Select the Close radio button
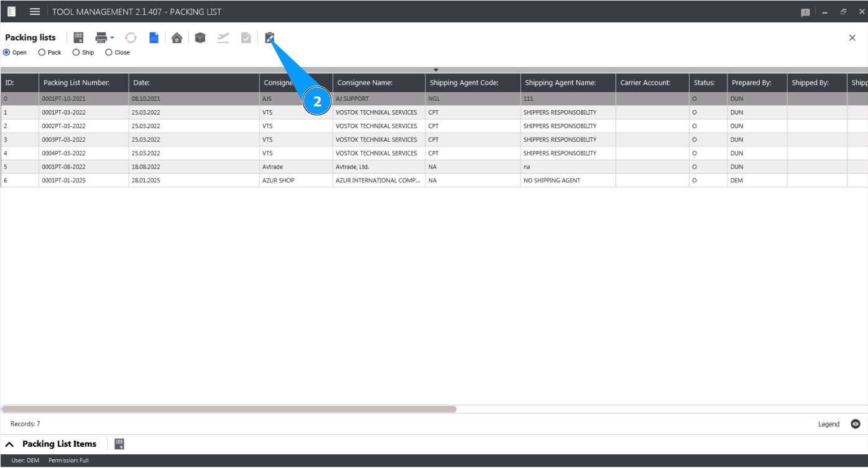The width and height of the screenshot is (868, 468). point(109,52)
